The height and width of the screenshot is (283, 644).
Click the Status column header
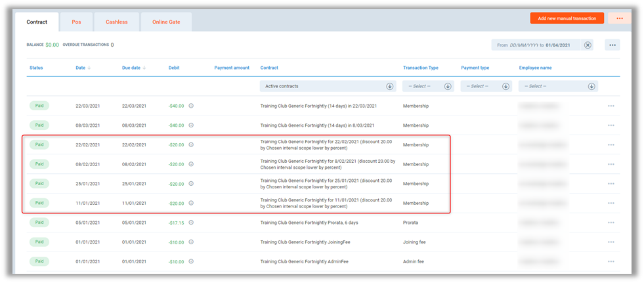pos(36,68)
